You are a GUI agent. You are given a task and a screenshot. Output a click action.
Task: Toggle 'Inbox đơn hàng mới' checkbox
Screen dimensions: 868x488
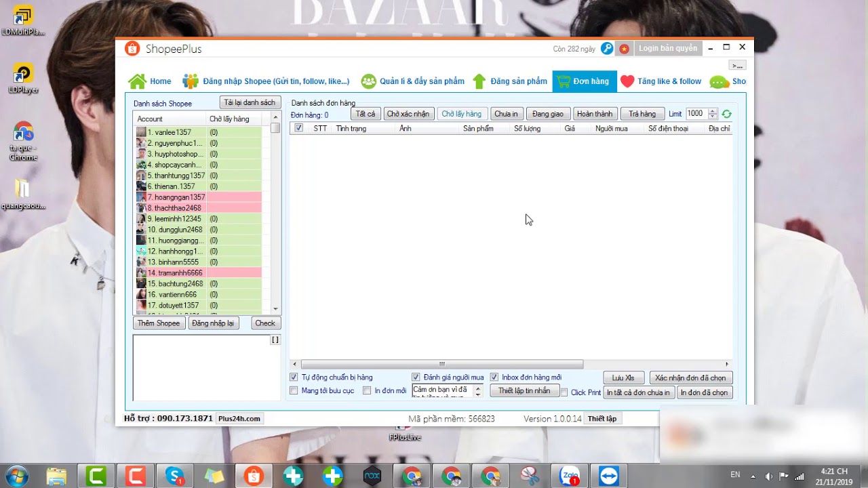494,378
